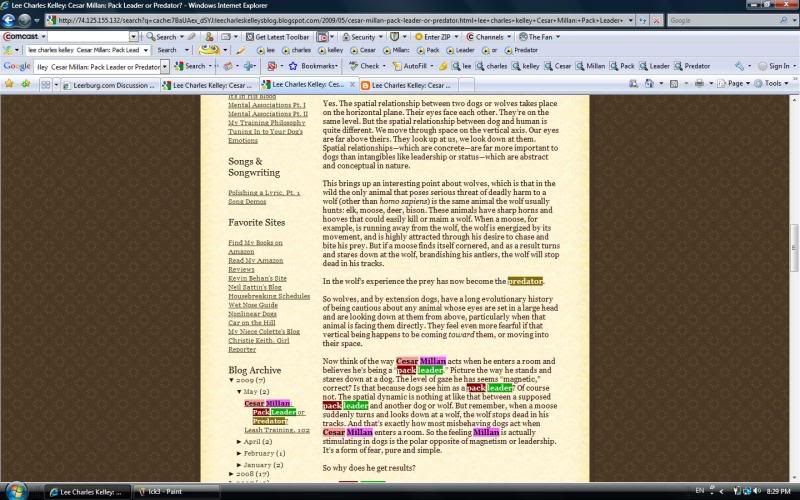
Task: Close the active Lee Charles Kelley tab
Action: point(352,84)
